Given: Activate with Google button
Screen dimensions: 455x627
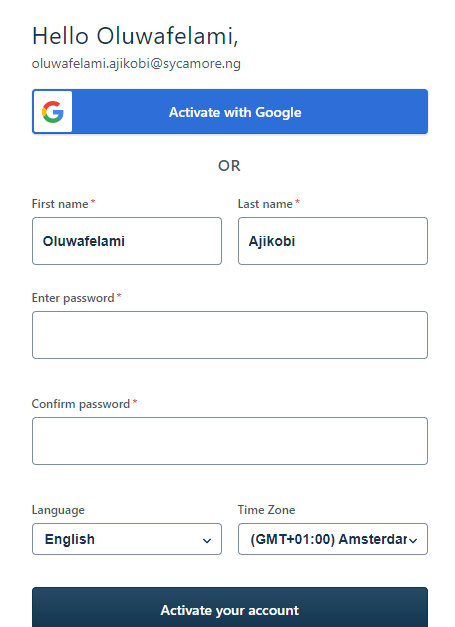Looking at the screenshot, I should pyautogui.click(x=230, y=112).
